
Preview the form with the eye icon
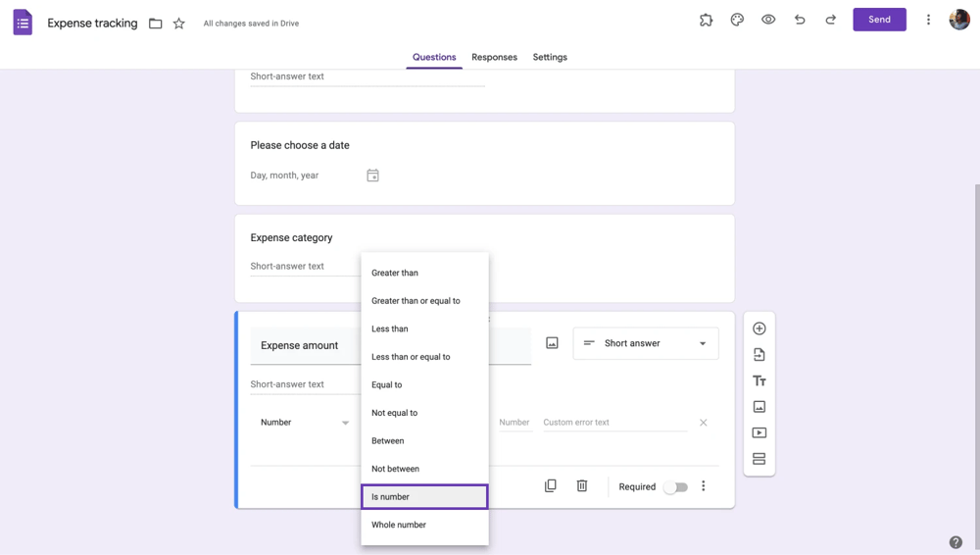point(768,20)
